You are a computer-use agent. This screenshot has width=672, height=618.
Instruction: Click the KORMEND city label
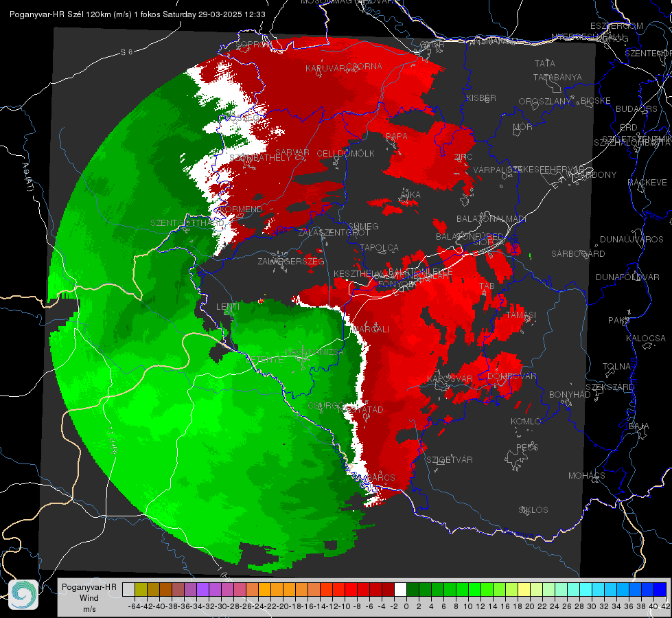[240, 209]
